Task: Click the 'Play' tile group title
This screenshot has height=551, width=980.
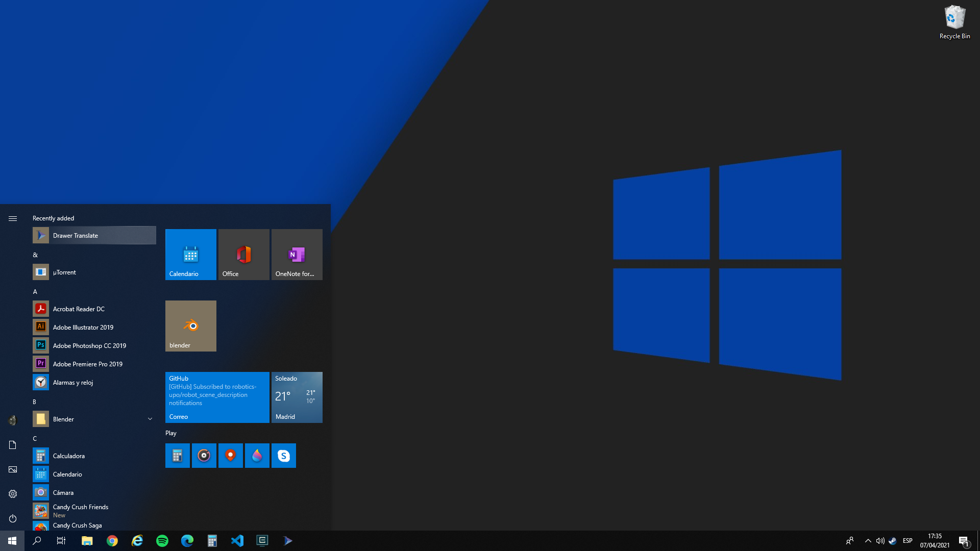Action: tap(171, 433)
